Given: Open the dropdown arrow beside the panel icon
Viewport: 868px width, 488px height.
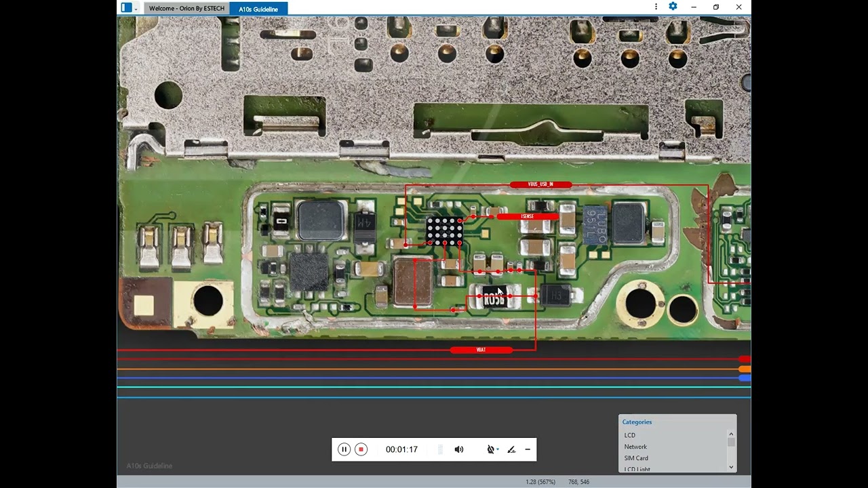Looking at the screenshot, I should coord(136,8).
